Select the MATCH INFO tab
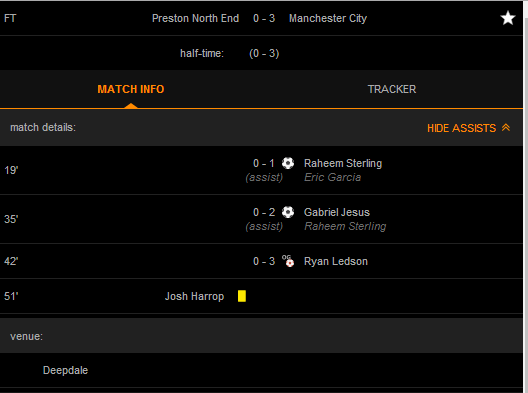This screenshot has height=393, width=528. click(131, 89)
